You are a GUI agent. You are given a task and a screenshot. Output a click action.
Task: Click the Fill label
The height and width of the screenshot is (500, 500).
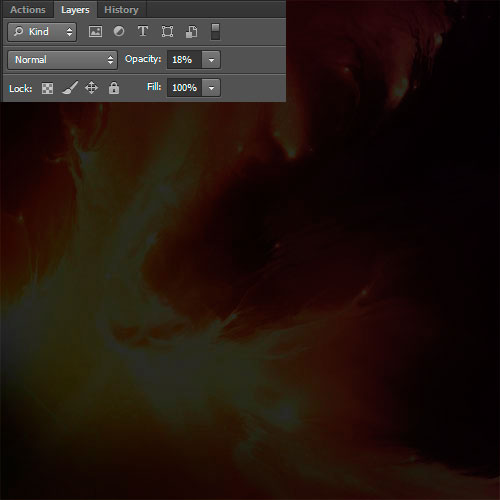click(154, 87)
